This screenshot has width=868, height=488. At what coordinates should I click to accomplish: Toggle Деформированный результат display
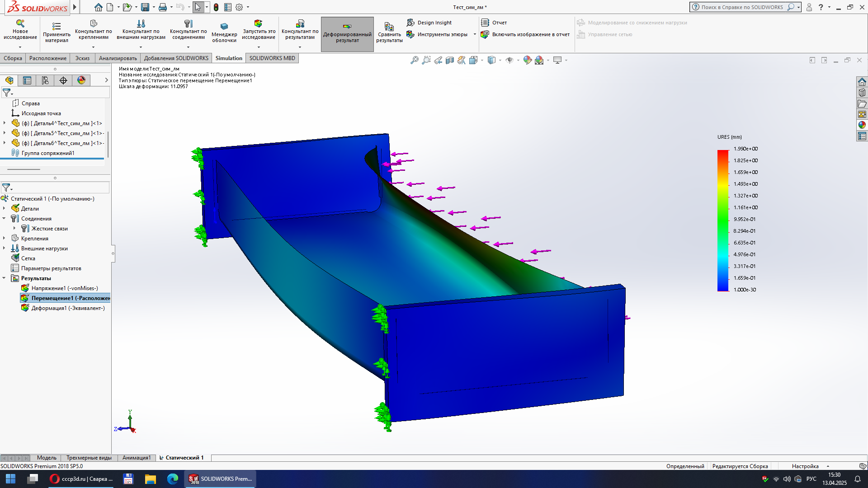(347, 34)
